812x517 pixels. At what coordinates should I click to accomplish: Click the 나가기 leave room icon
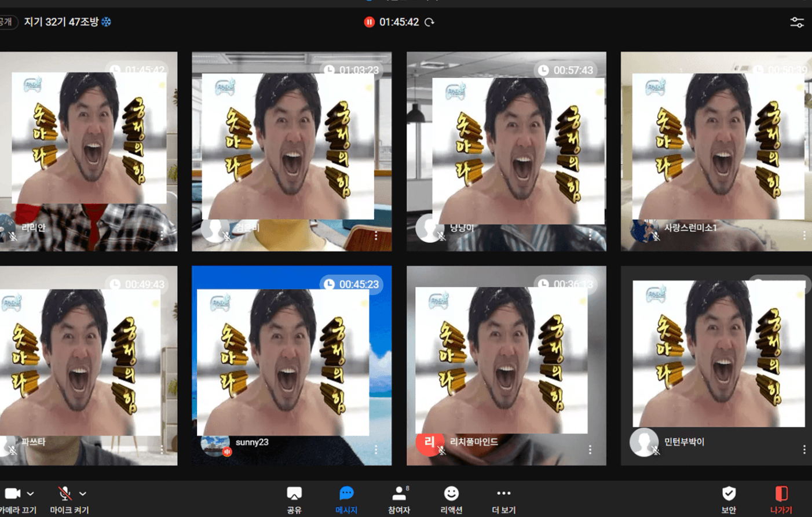tap(781, 494)
